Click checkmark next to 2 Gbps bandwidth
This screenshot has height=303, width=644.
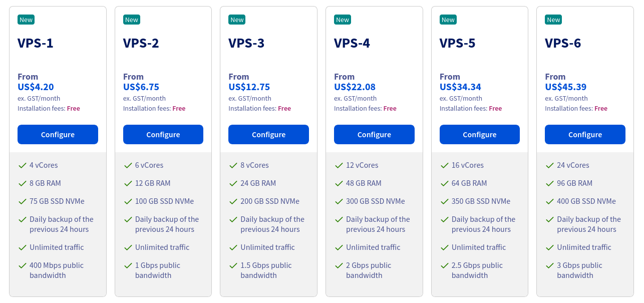pos(339,265)
